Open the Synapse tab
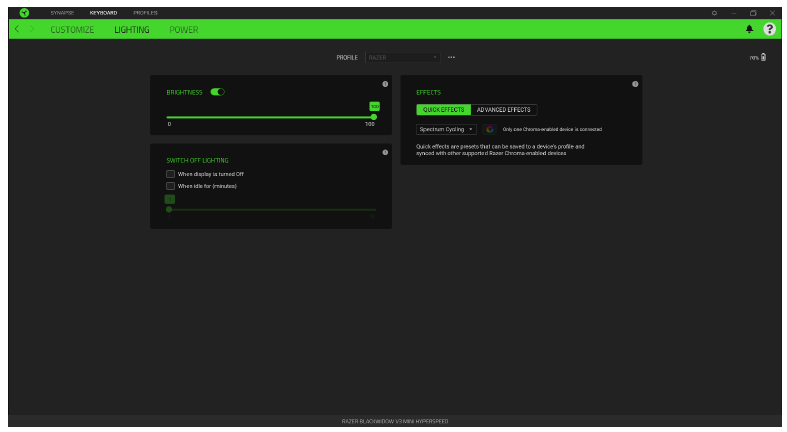 point(62,13)
